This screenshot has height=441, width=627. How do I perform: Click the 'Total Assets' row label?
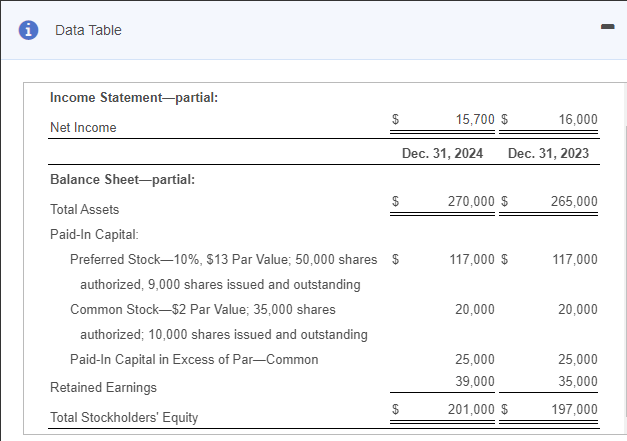point(84,209)
